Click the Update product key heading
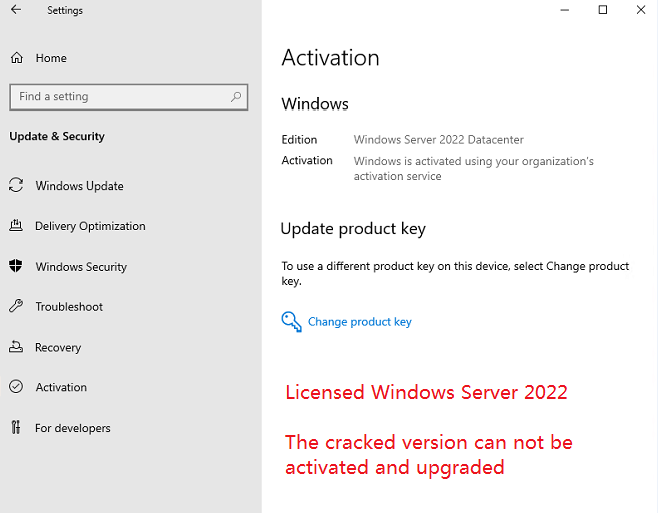Viewport: 658px width, 513px height. point(353,229)
